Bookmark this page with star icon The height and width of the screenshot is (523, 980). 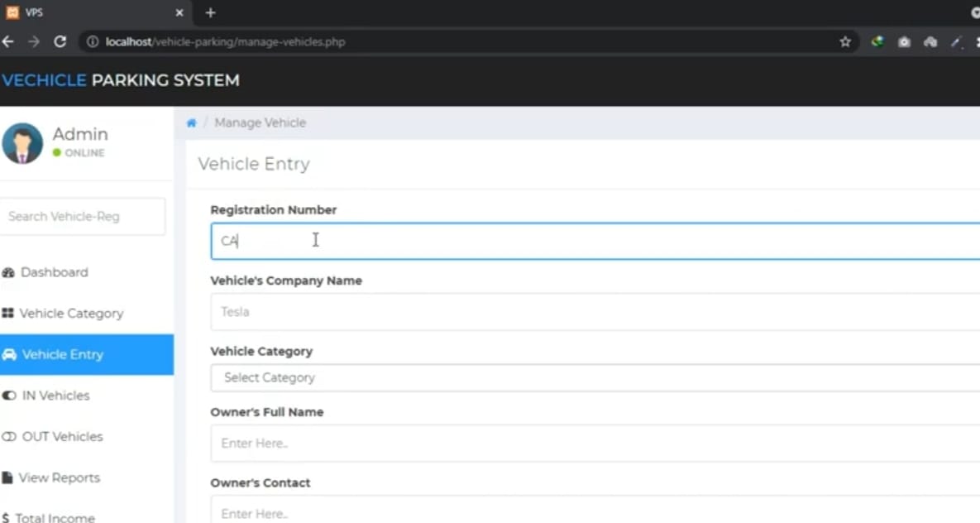844,41
